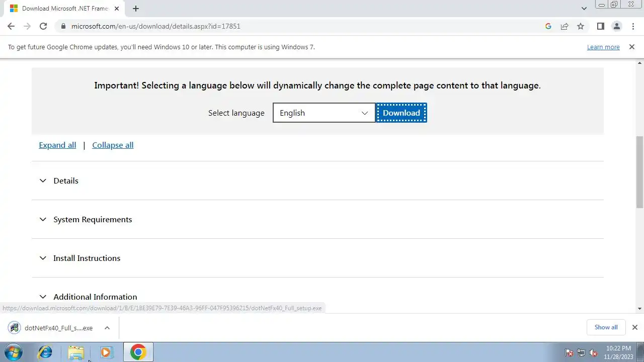The image size is (644, 362).
Task: Open download item options arrow
Action: [x=107, y=328]
